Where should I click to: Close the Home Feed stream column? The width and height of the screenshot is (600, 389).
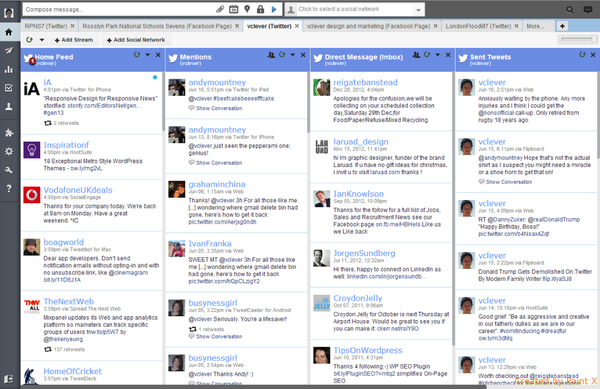coord(158,55)
